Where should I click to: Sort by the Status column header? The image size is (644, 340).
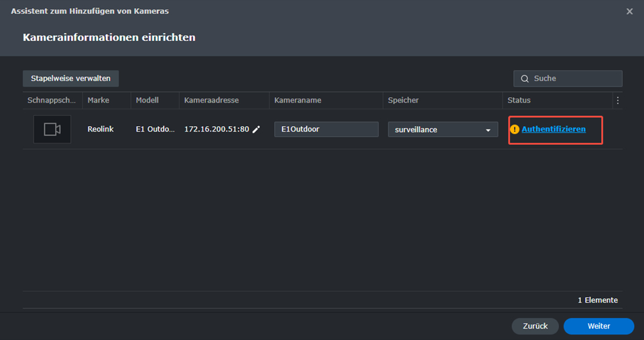(x=558, y=101)
